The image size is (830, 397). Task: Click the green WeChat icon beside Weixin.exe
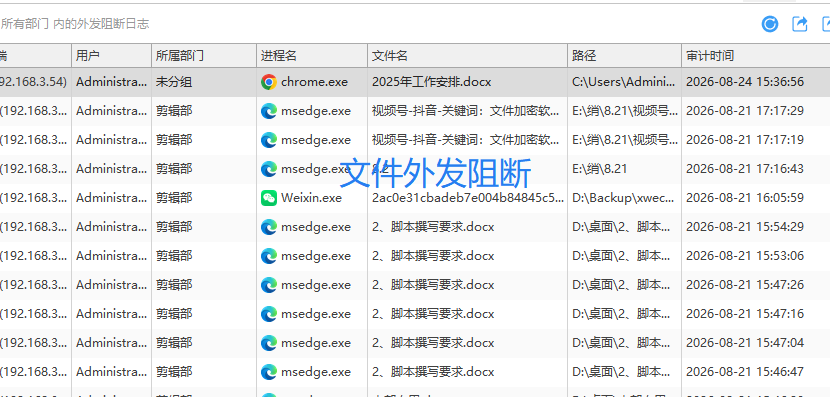[269, 198]
